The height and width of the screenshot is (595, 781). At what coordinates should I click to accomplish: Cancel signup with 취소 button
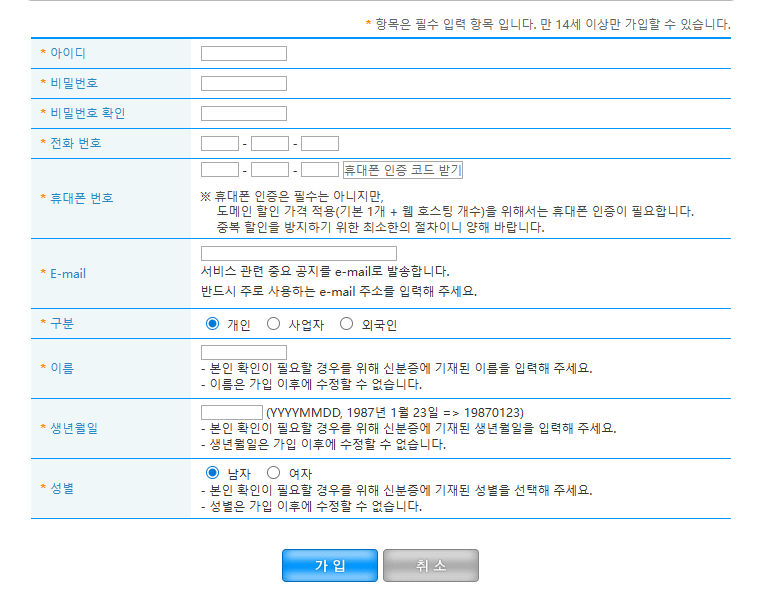pyautogui.click(x=430, y=565)
